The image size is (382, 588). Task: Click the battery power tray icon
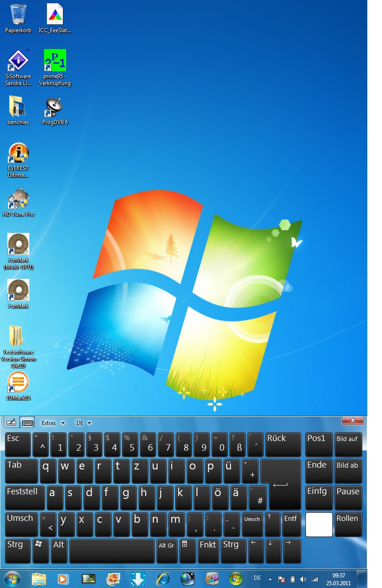292,579
